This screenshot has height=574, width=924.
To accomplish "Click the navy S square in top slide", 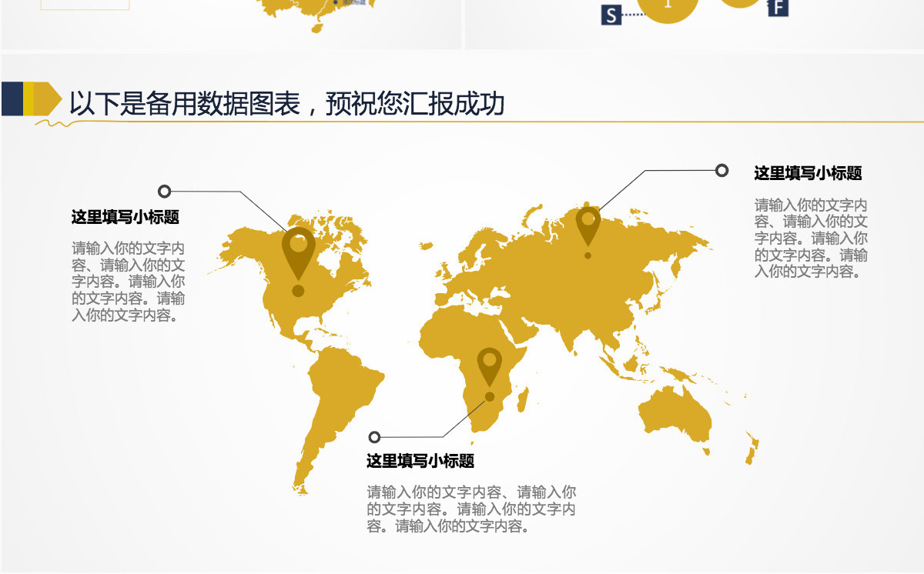I will [611, 15].
